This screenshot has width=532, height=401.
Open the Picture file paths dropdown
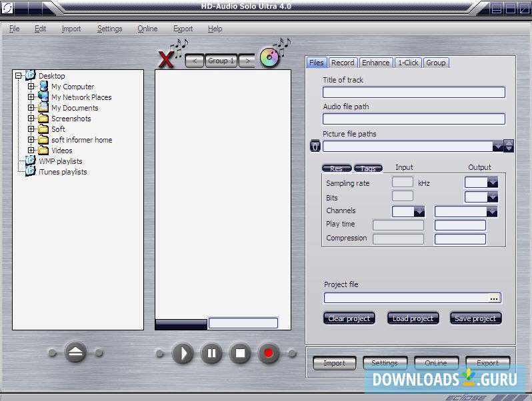click(497, 147)
